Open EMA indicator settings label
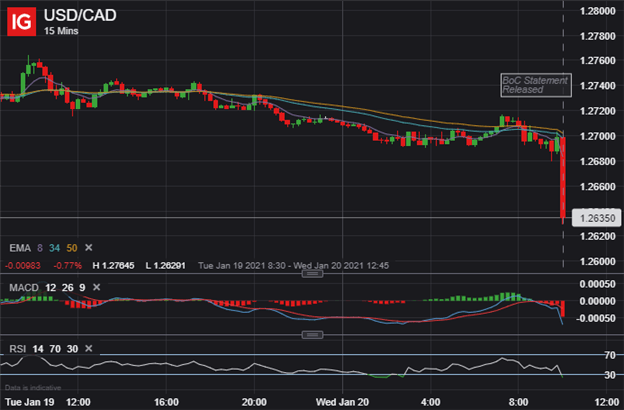 tap(20, 248)
